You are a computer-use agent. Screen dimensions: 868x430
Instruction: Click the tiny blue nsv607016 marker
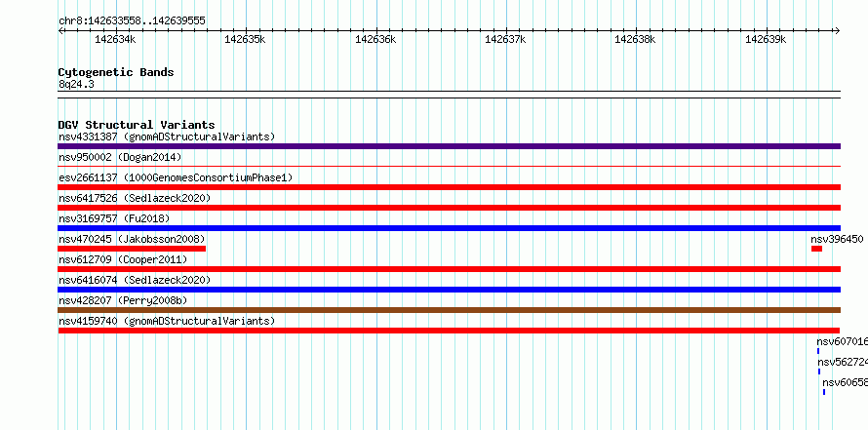(x=818, y=351)
